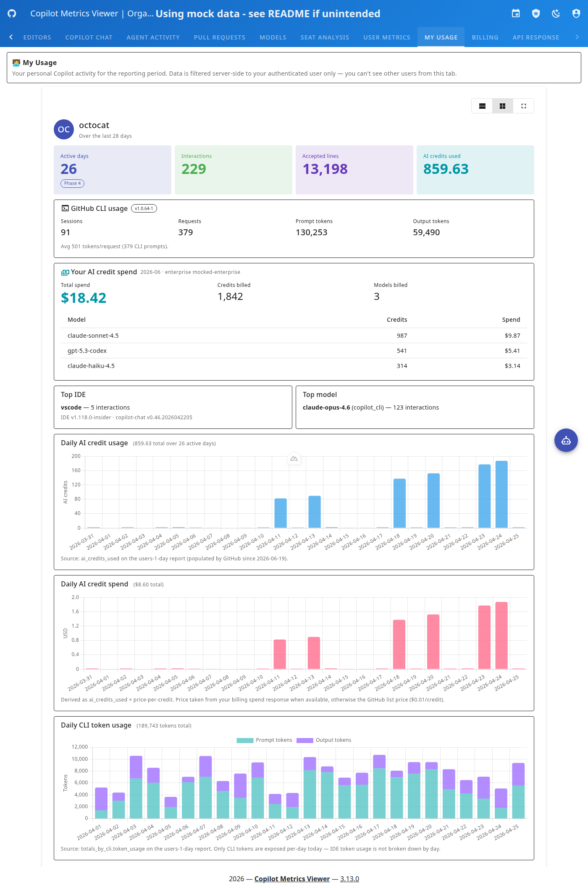Image resolution: width=588 pixels, height=888 pixels.
Task: Open the calendar date range picker
Action: pos(516,13)
